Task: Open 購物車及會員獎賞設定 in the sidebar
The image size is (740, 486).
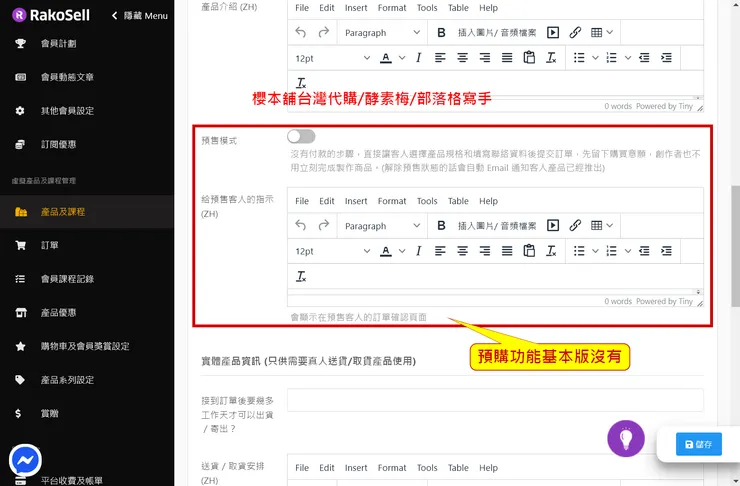Action: [x=85, y=346]
